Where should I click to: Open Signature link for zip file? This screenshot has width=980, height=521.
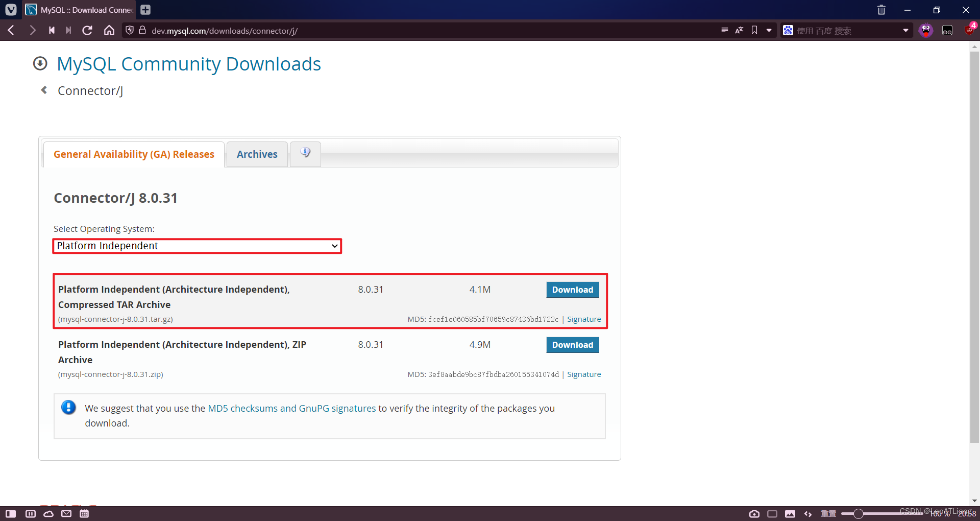(x=584, y=374)
